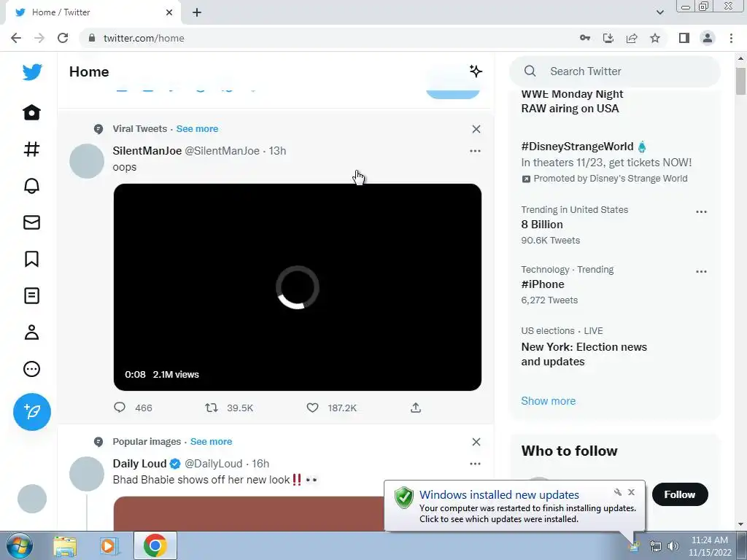Click the share page icon in address bar
The image size is (747, 560).
click(x=632, y=38)
